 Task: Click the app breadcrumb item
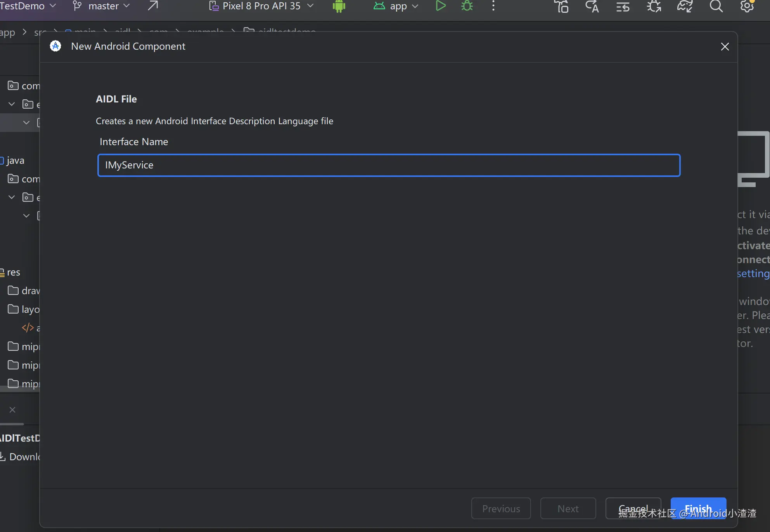(8, 33)
